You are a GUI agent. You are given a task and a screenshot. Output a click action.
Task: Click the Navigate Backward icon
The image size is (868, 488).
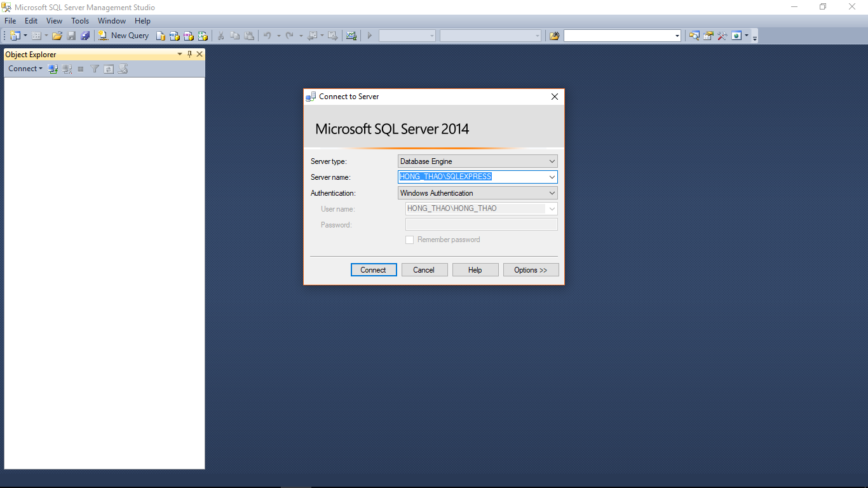(x=312, y=36)
